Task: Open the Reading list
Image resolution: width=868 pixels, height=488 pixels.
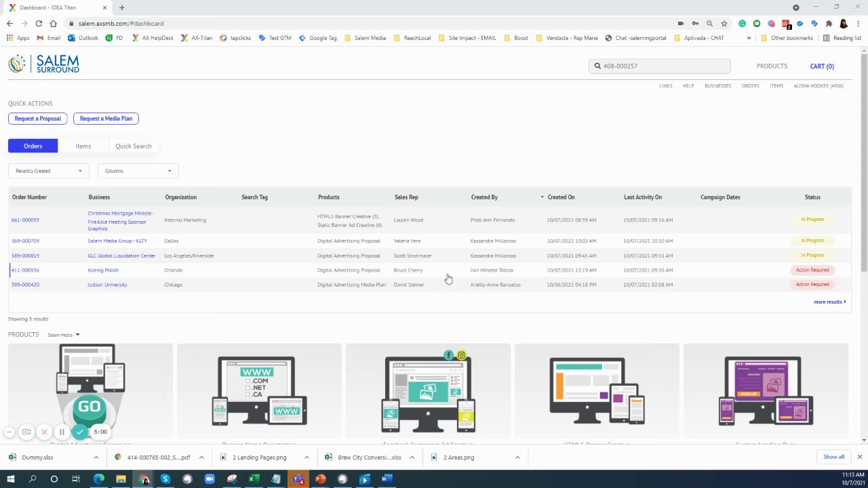Action: click(x=842, y=38)
